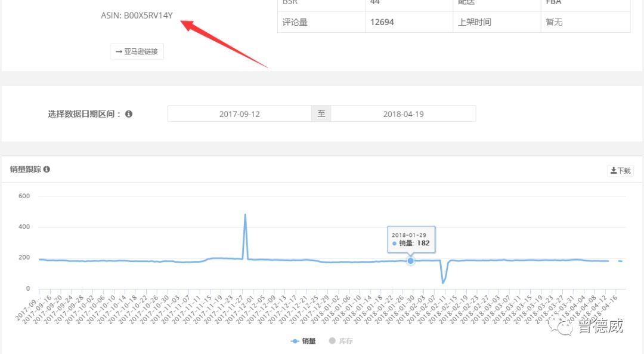Click the highlighted 2018-01-29 data point
The height and width of the screenshot is (354, 644).
[410, 260]
